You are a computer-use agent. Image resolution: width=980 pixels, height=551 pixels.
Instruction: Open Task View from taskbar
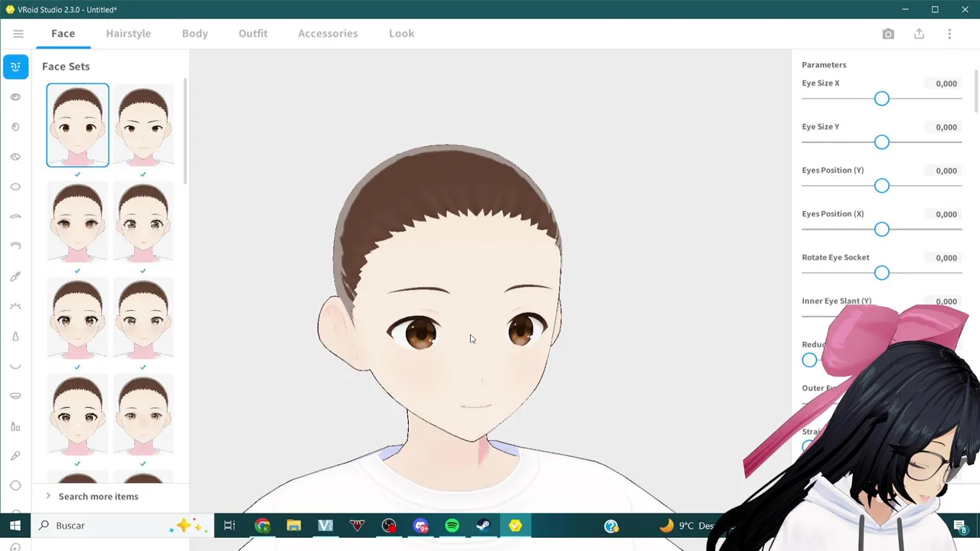coord(229,526)
